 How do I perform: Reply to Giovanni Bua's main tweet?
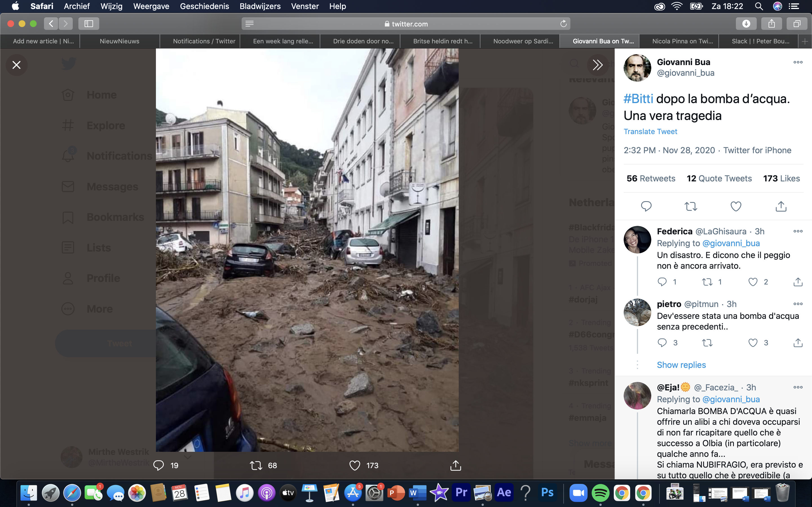tap(646, 206)
